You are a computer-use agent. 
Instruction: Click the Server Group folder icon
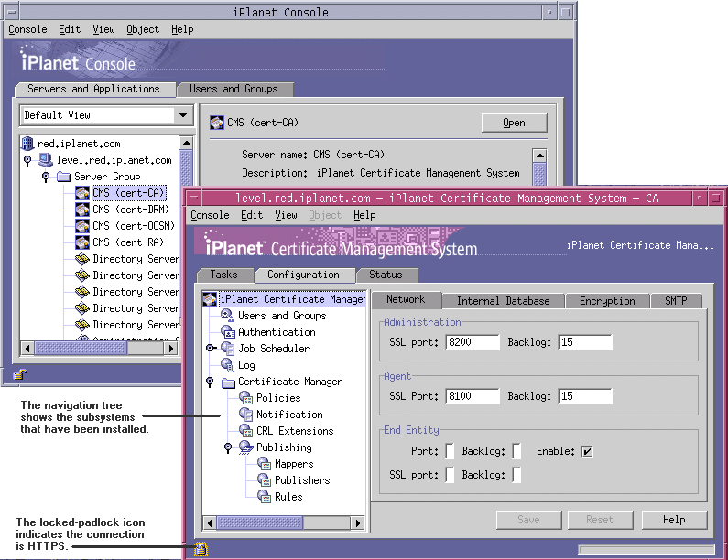63,177
